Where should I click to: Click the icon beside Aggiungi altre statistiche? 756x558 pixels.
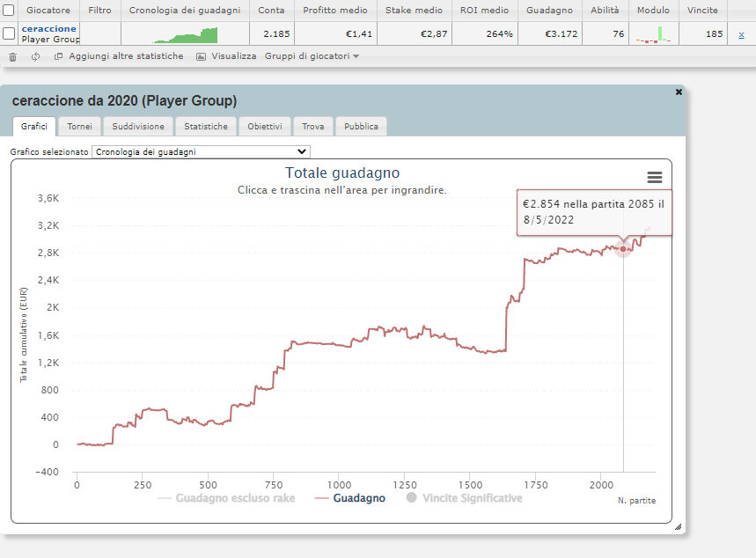(58, 56)
